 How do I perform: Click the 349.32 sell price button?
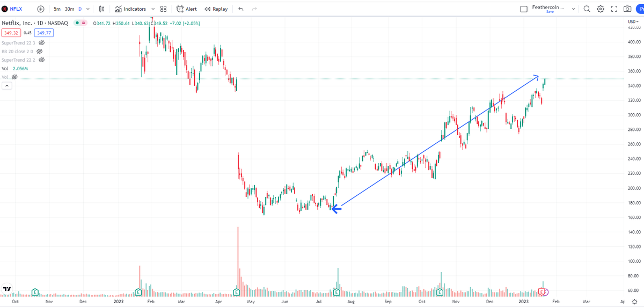pyautogui.click(x=11, y=33)
